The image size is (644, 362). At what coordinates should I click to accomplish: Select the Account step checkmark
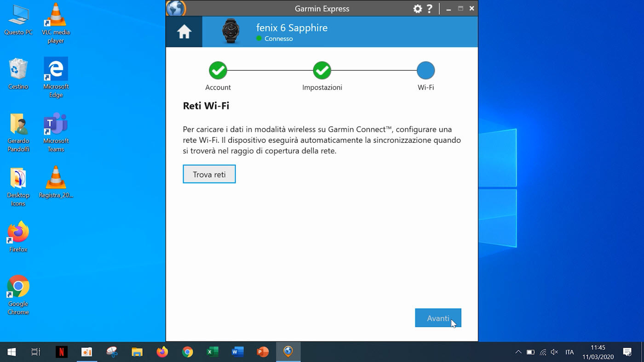pyautogui.click(x=218, y=71)
